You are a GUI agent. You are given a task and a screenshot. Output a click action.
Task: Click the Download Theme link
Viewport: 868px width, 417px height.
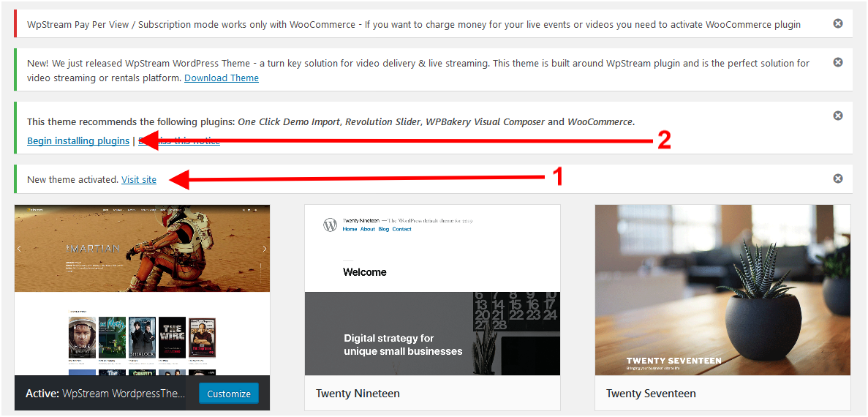pyautogui.click(x=222, y=78)
